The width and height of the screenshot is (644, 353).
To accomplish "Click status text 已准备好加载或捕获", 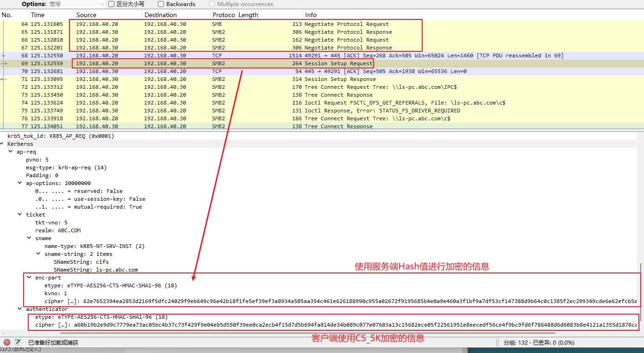I will 53,342.
